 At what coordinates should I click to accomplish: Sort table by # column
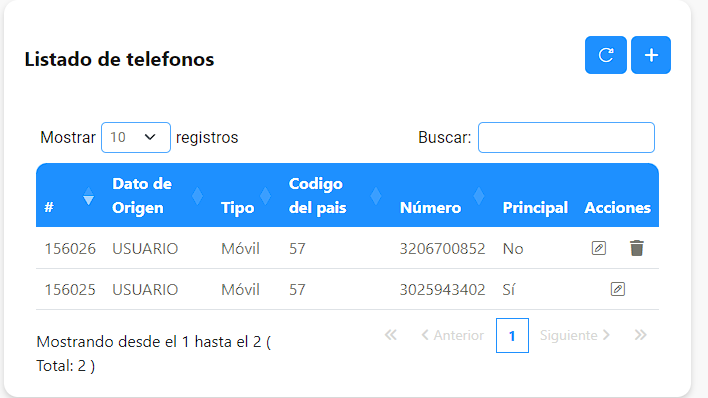coord(69,196)
